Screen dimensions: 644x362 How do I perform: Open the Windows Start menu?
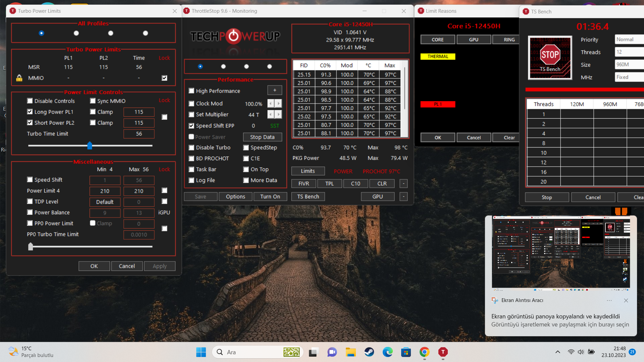(201, 352)
